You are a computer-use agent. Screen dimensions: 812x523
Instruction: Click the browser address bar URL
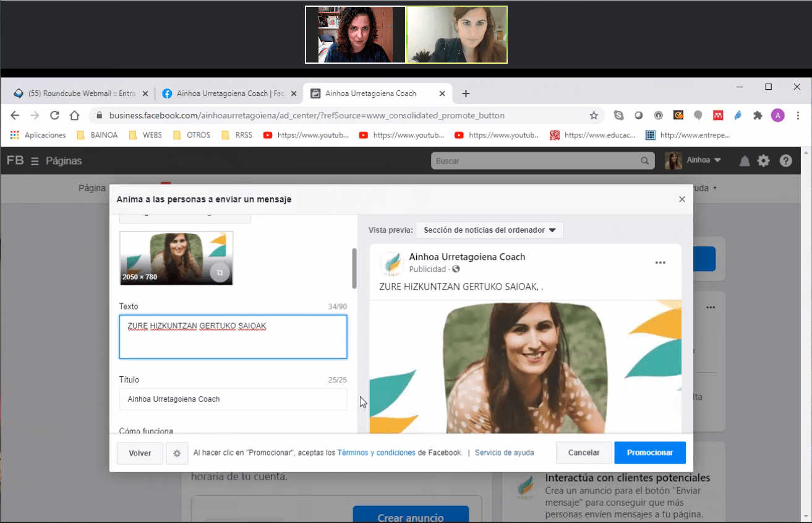pyautogui.click(x=307, y=115)
